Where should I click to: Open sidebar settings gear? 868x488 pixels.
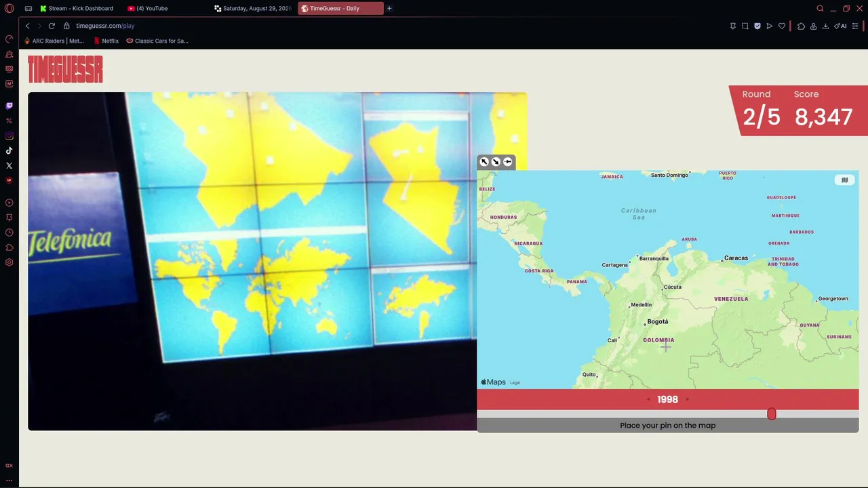click(x=9, y=262)
